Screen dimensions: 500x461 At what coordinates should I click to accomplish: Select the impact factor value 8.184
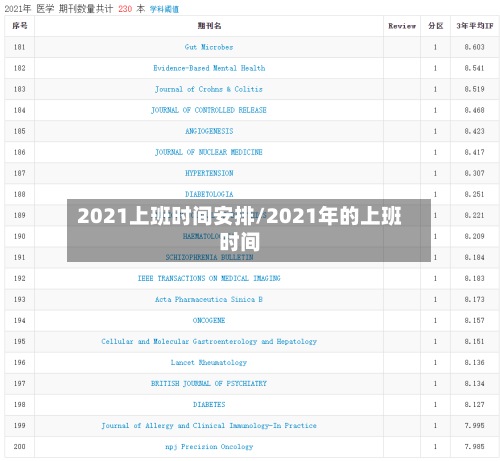[474, 257]
